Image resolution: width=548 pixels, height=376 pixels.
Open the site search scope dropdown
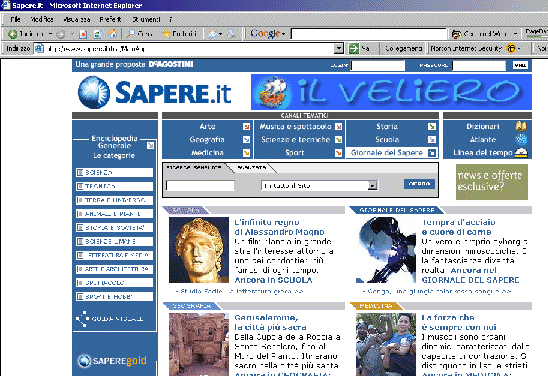click(x=373, y=186)
